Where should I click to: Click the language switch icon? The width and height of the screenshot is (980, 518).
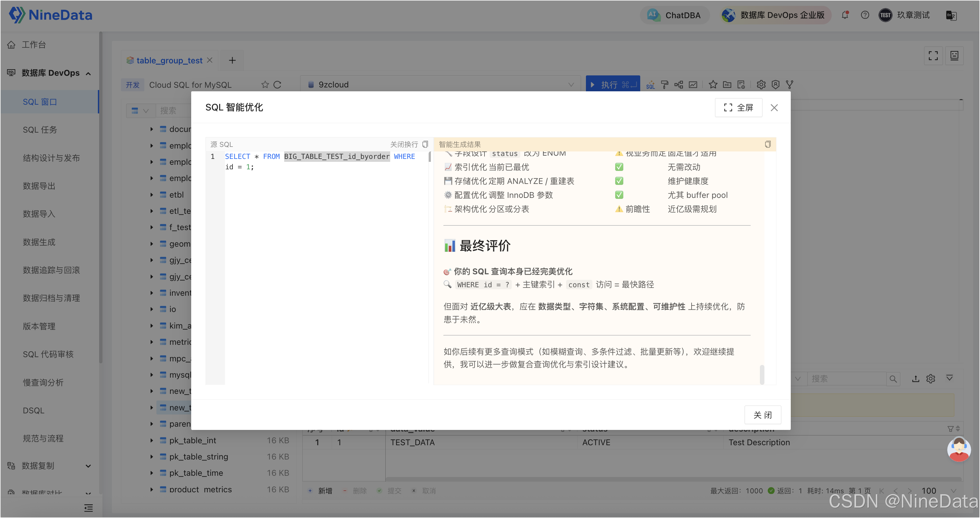951,15
